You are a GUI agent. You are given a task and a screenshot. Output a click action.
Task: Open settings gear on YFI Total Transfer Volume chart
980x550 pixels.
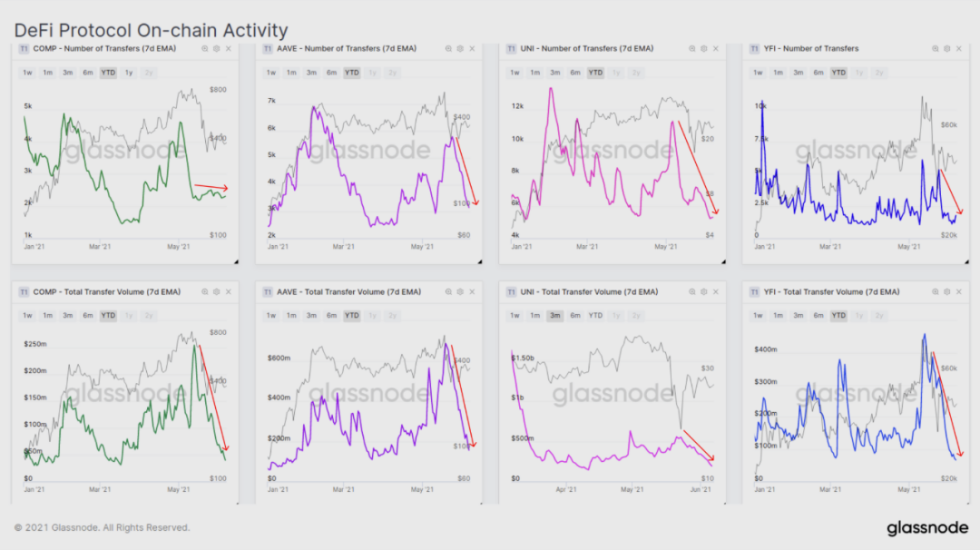(946, 292)
